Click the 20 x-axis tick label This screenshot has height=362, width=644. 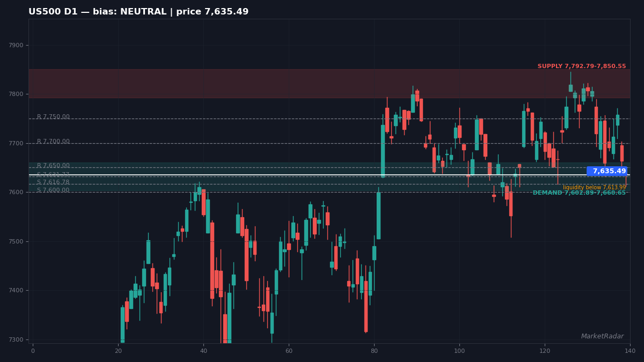click(118, 351)
